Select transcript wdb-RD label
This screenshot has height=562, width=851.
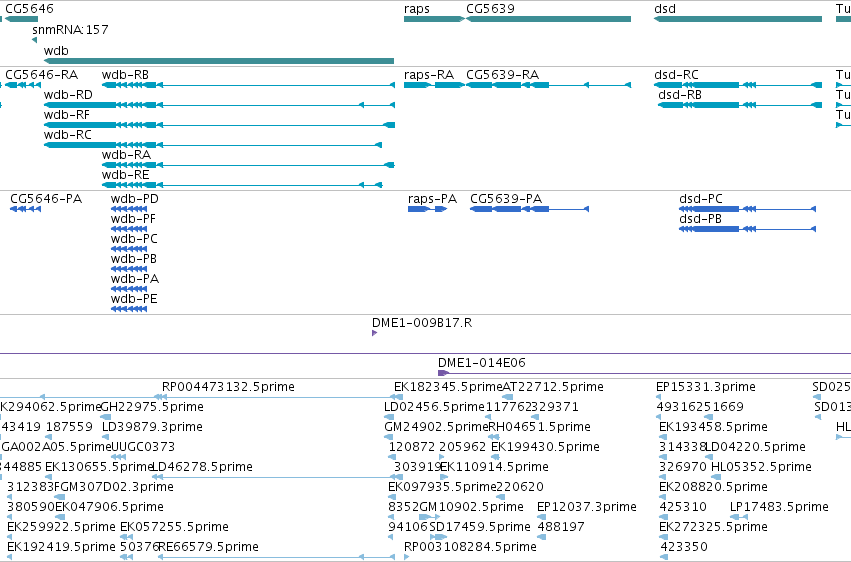(68, 95)
